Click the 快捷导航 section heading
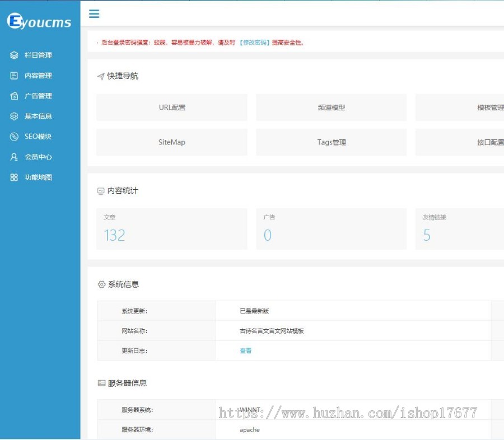504x440 pixels. coord(123,76)
